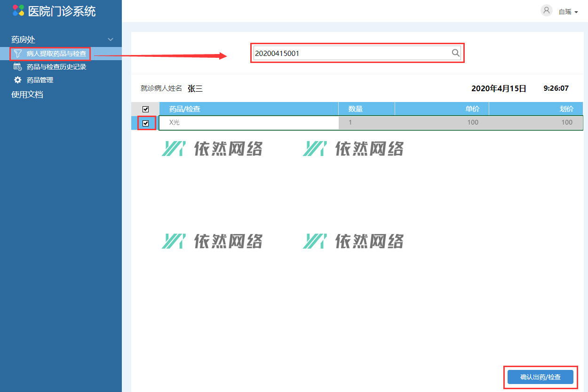Open the 白瑶 user dropdown menu

coord(568,12)
